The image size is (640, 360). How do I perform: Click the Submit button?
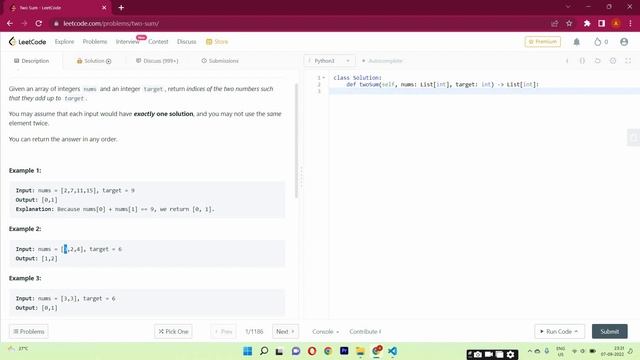point(609,331)
